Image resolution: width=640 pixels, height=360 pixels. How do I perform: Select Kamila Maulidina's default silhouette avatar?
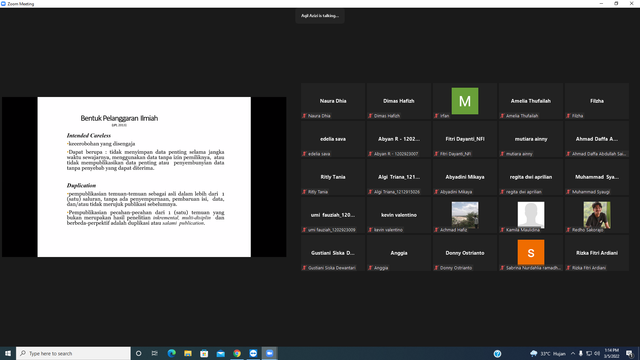click(x=531, y=215)
